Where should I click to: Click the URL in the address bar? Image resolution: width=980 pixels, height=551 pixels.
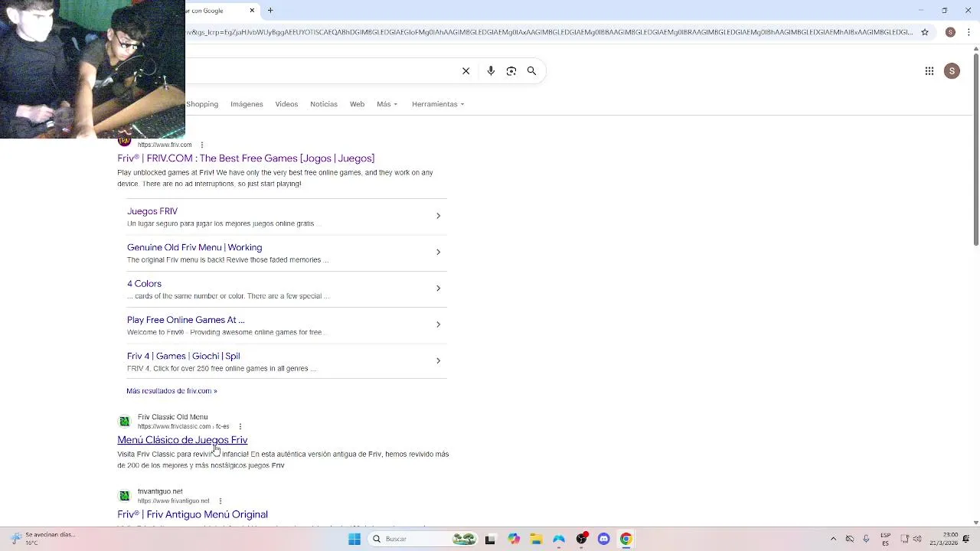(550, 32)
